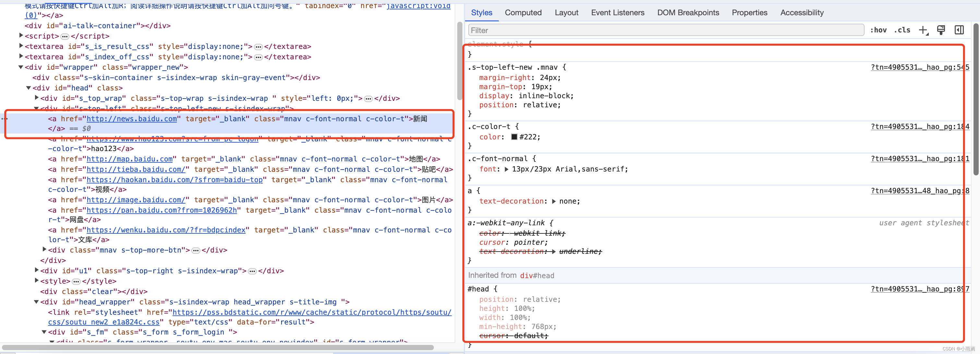This screenshot has width=980, height=354.
Task: Open the Layout tab
Action: coord(567,13)
